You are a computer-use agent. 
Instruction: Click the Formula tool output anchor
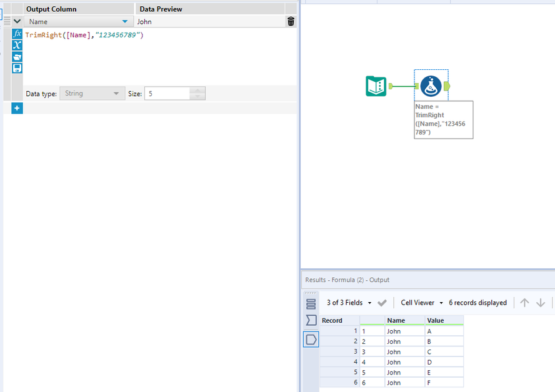[x=447, y=86]
